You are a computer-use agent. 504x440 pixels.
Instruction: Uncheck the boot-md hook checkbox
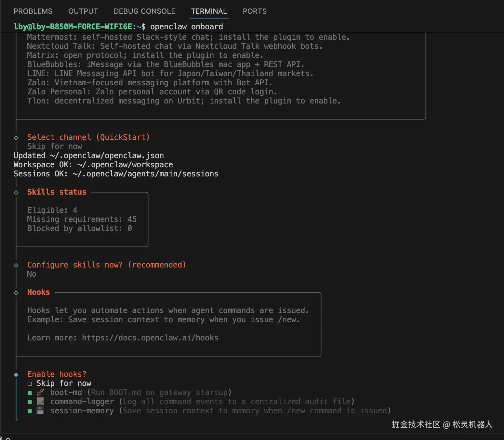[x=30, y=393]
